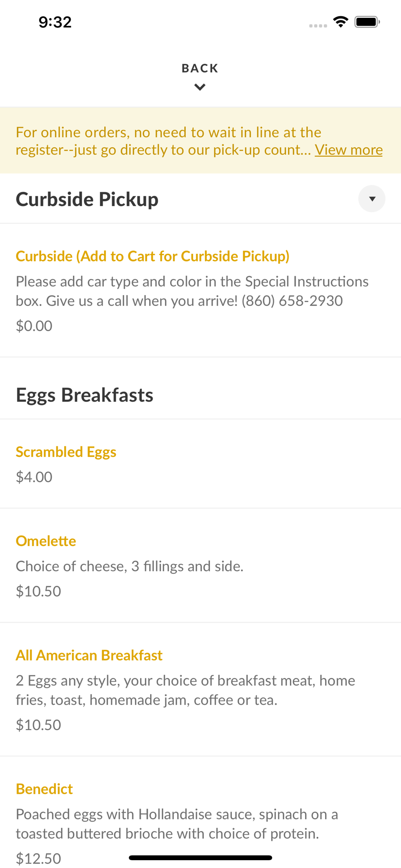Tap the $0.00 curbside price
This screenshot has height=868, width=401.
(34, 326)
